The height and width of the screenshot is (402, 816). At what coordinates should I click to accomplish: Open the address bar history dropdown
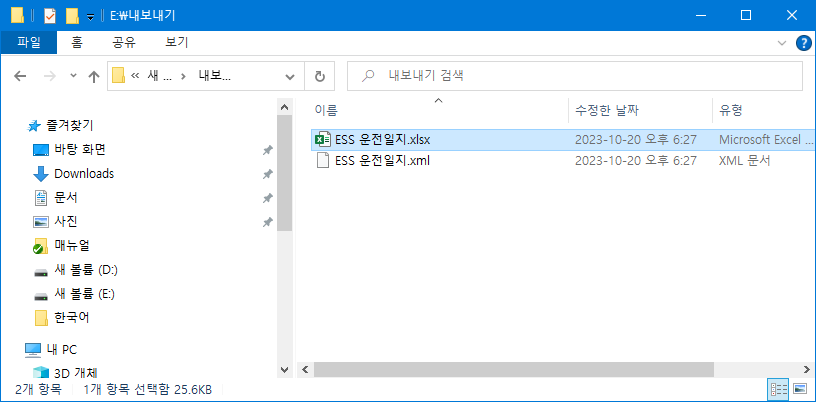[290, 77]
